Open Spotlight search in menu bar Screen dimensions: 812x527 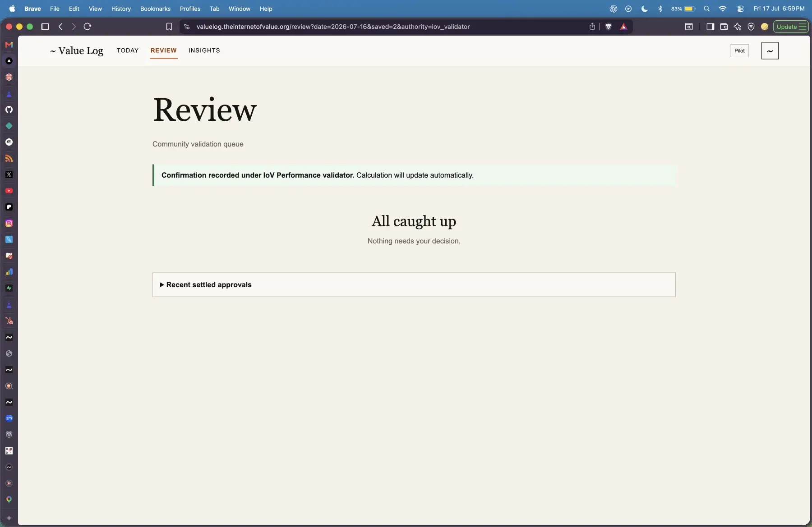pos(706,9)
